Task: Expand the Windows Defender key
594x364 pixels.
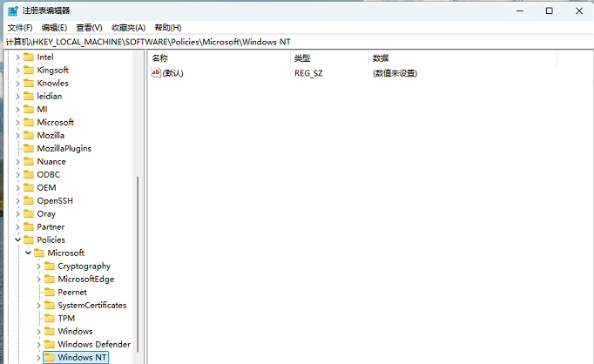Action: [38, 345]
